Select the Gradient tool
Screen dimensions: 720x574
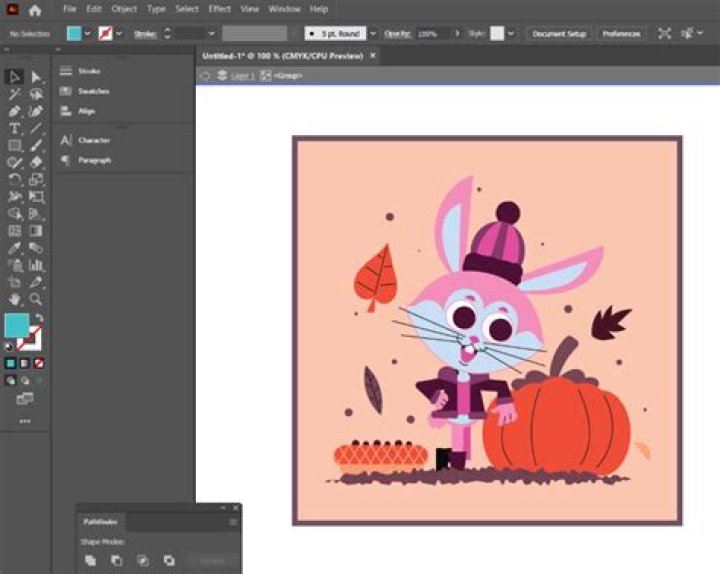coord(36,231)
